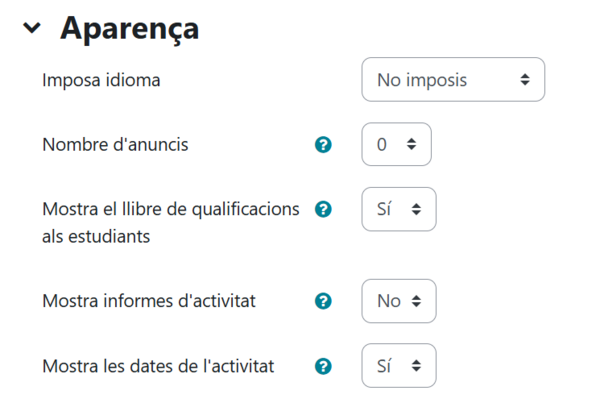The height and width of the screenshot is (403, 600).
Task: Open help for Nombre d'anuncis
Action: click(323, 145)
